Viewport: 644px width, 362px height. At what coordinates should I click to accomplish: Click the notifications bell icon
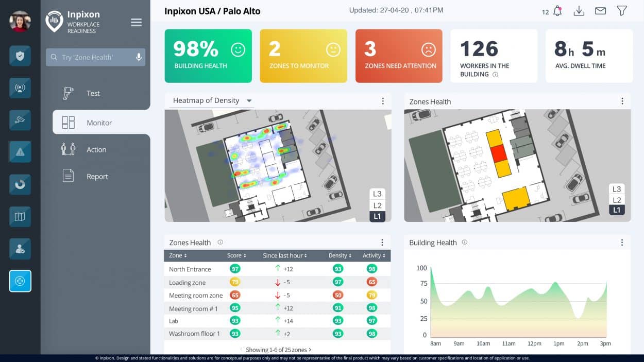coord(557,11)
